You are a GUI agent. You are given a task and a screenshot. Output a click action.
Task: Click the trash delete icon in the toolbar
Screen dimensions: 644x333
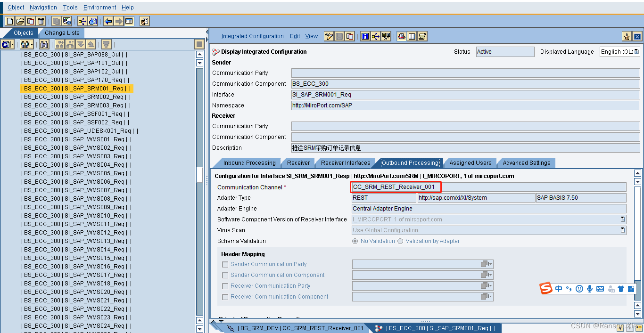41,21
